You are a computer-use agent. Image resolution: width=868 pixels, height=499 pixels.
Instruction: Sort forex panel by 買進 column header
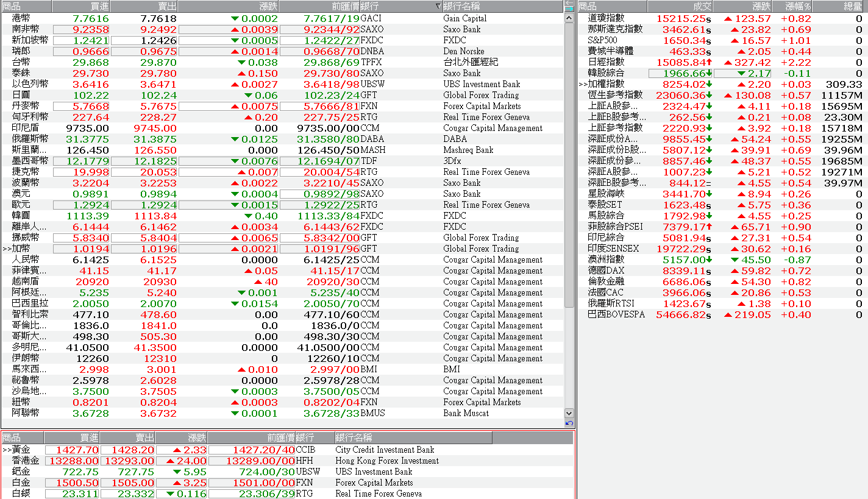pyautogui.click(x=81, y=6)
